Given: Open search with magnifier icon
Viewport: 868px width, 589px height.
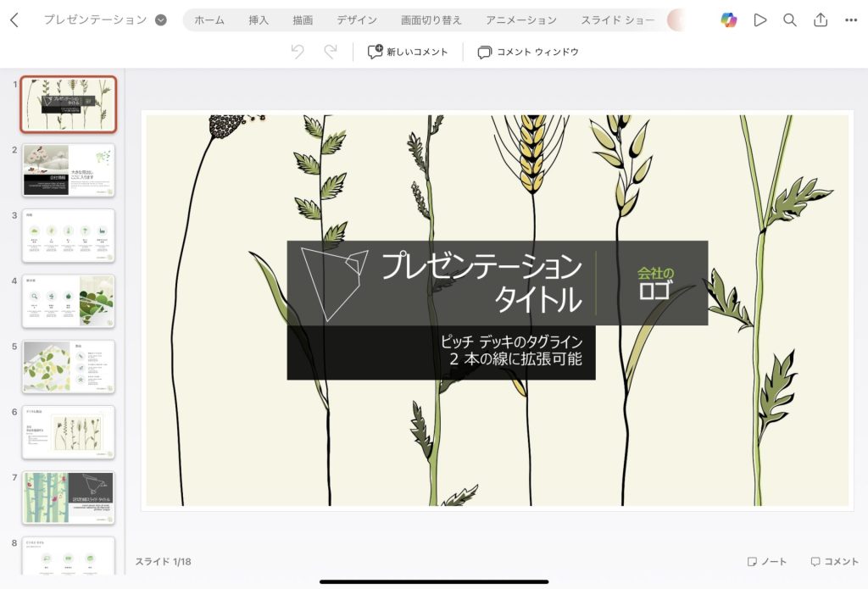Looking at the screenshot, I should click(x=790, y=20).
